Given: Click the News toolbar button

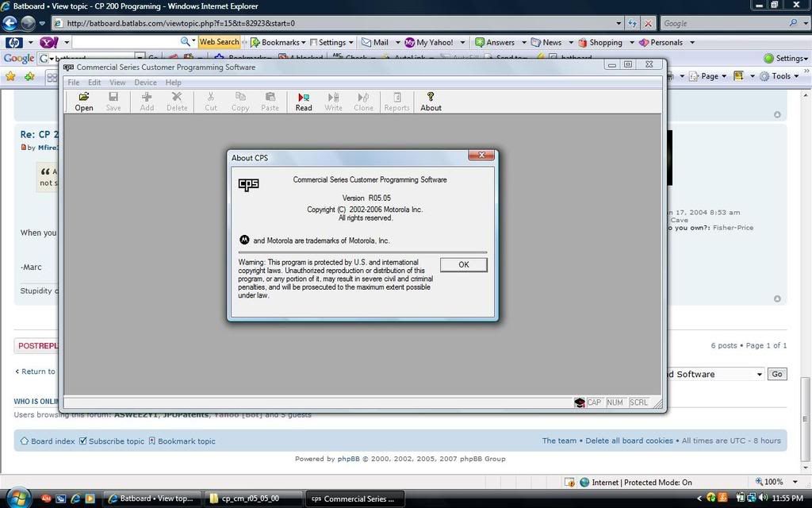Looking at the screenshot, I should [x=546, y=43].
